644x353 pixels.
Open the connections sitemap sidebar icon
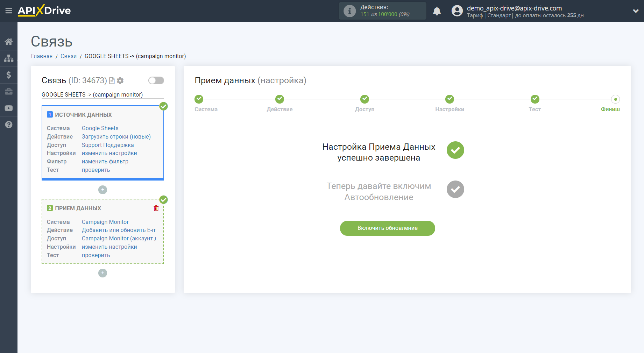pos(9,58)
